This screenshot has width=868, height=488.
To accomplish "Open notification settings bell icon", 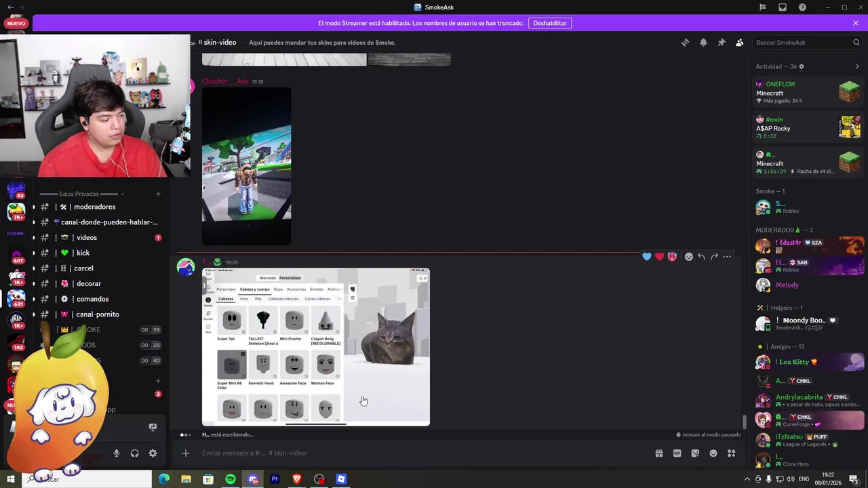I will [x=703, y=42].
